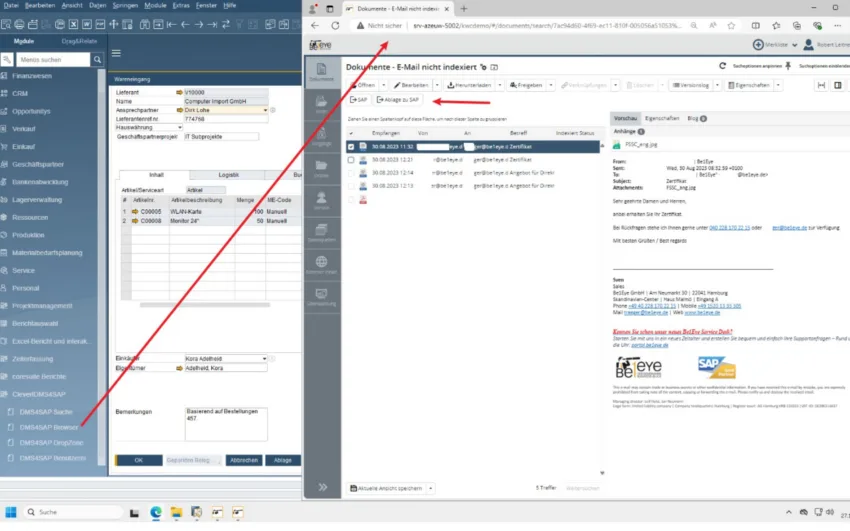Go to previous record arrow in SAP toolbar

pyautogui.click(x=185, y=24)
